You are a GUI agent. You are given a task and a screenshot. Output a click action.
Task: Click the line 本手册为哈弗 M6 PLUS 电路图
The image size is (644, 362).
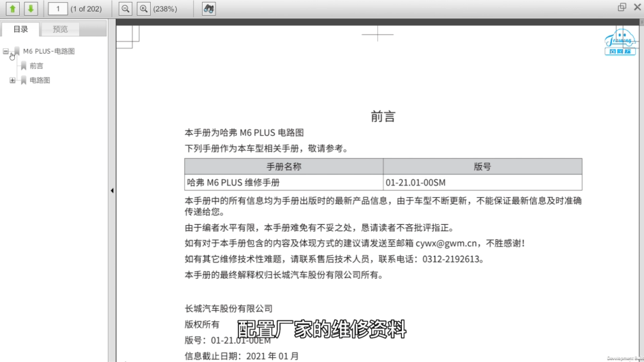pyautogui.click(x=244, y=132)
